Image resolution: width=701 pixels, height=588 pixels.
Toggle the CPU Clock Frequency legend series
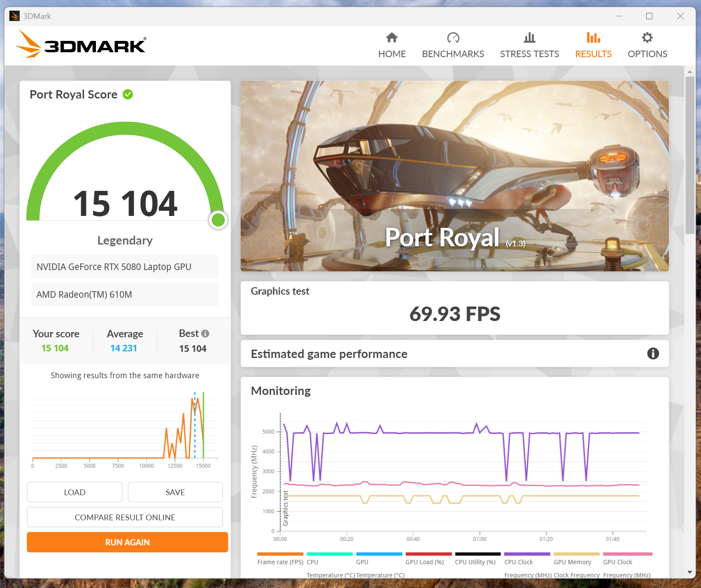click(x=518, y=562)
